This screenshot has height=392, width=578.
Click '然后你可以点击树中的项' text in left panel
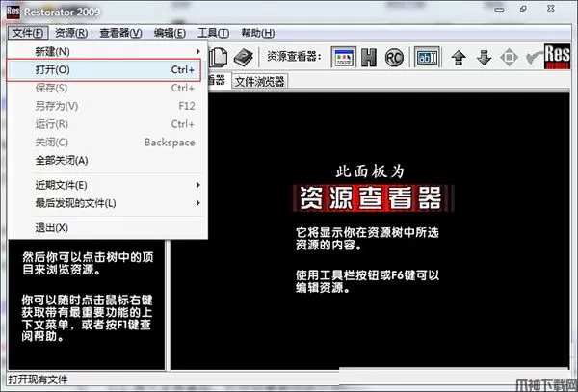pos(88,257)
